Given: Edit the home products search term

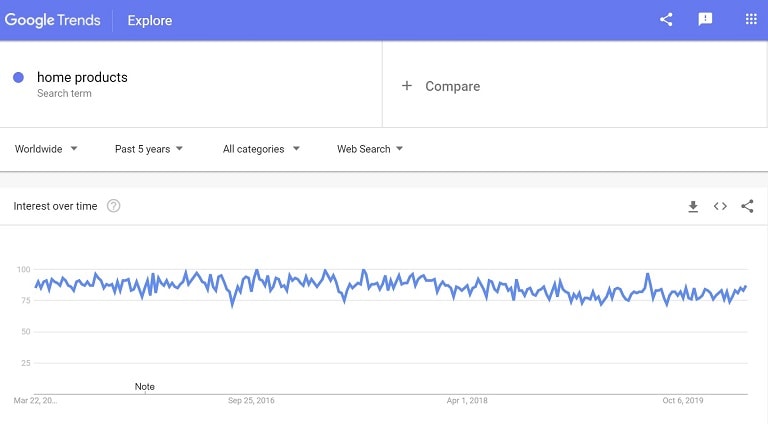Looking at the screenshot, I should [x=82, y=77].
